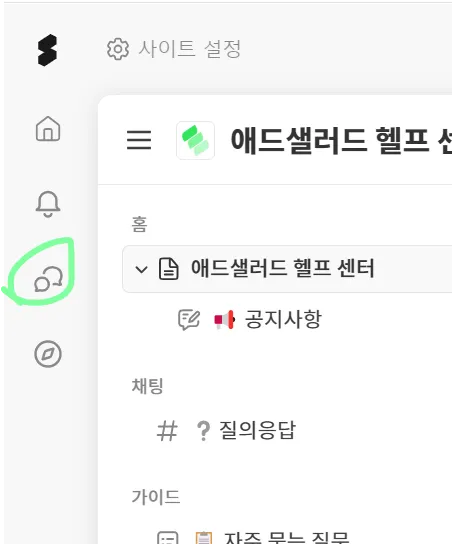The width and height of the screenshot is (452, 544).
Task: Click the gear icon beside 사이트 설정
Action: pos(118,49)
